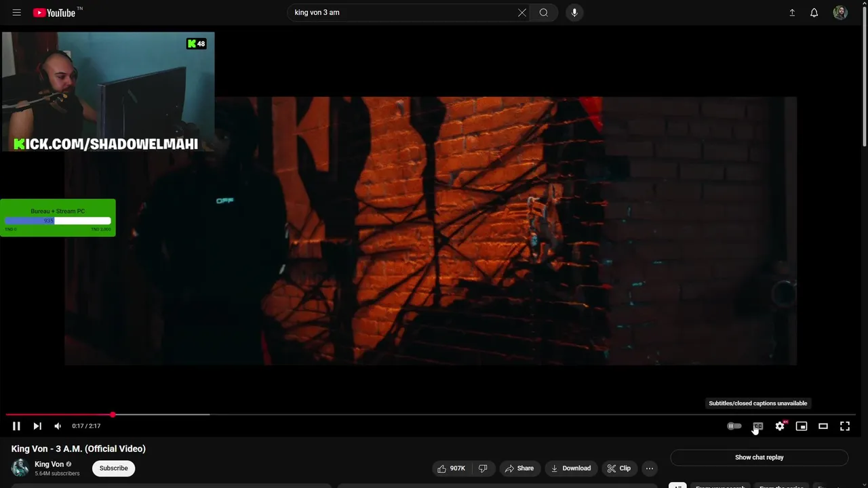Image resolution: width=868 pixels, height=488 pixels.
Task: Select the 'From the series' chip
Action: [781, 486]
